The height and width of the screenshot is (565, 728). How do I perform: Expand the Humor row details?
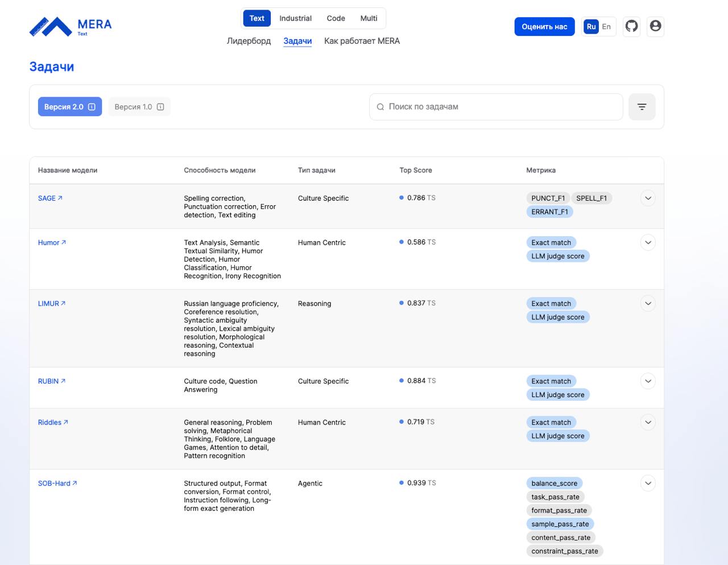tap(648, 242)
